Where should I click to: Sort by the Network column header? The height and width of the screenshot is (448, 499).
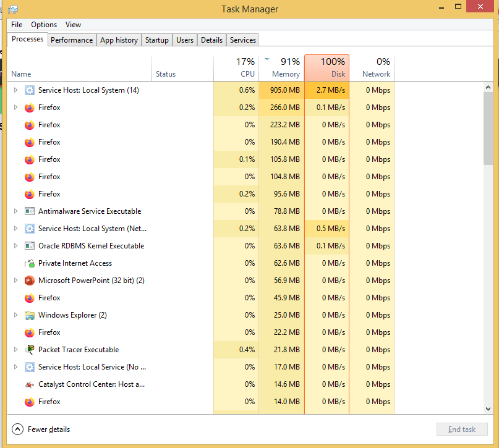click(x=372, y=68)
